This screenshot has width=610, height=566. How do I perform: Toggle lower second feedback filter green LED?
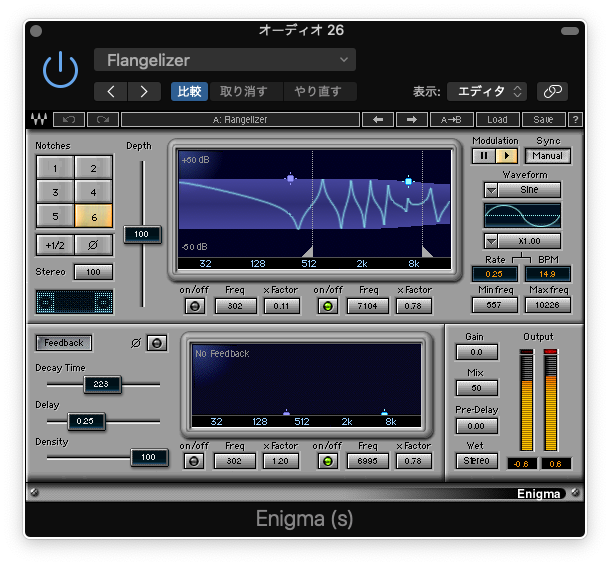coord(328,461)
